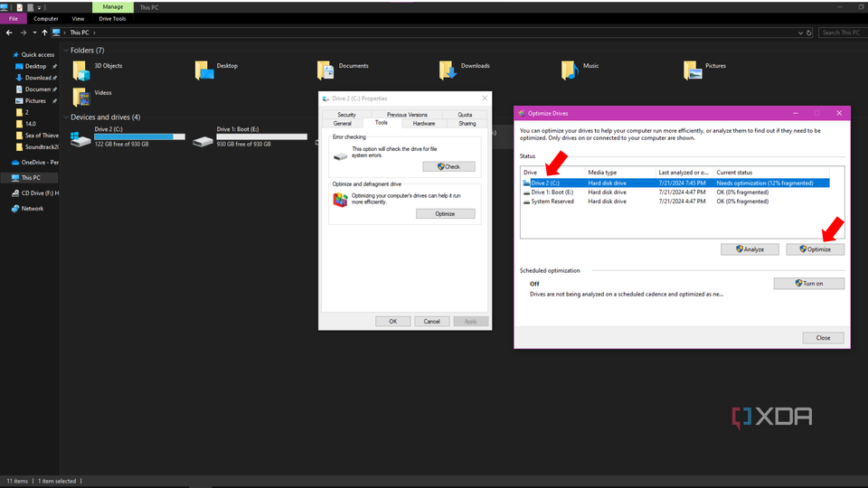Viewport: 868px width, 488px height.
Task: Click Close in Optimize Drives window
Action: point(823,338)
